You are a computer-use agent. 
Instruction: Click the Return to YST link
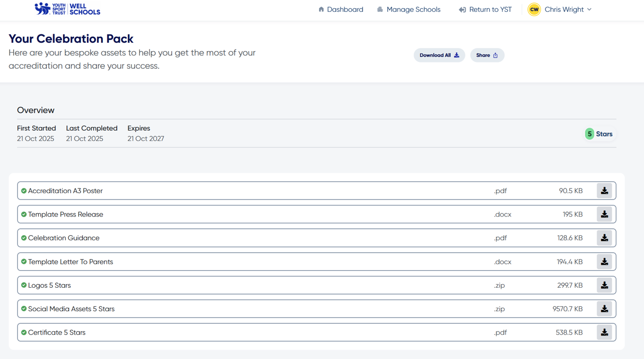coord(485,10)
